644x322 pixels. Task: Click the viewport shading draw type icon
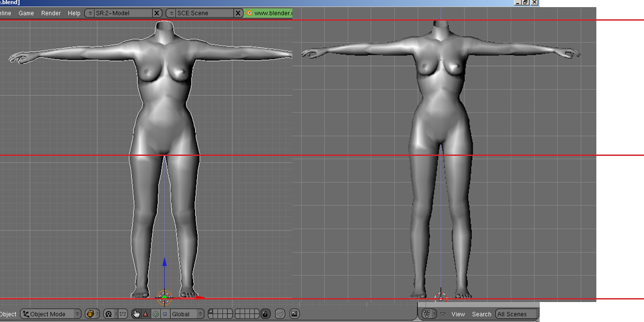point(91,314)
